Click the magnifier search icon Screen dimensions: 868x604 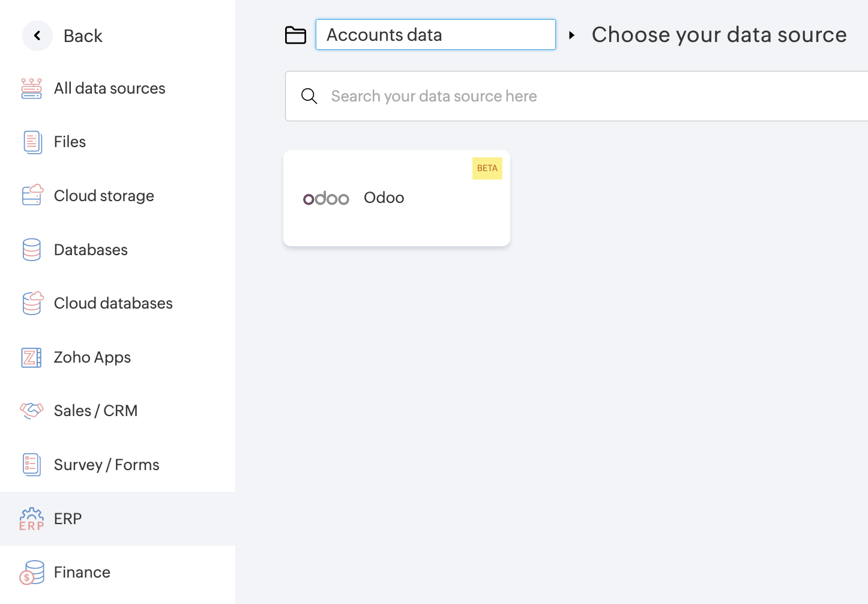(x=309, y=96)
